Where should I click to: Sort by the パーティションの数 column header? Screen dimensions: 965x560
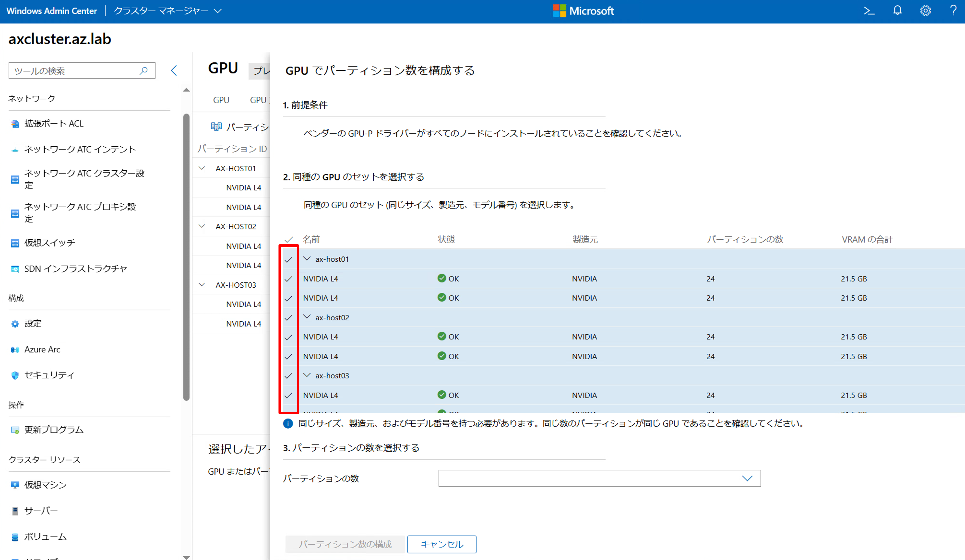pyautogui.click(x=745, y=240)
